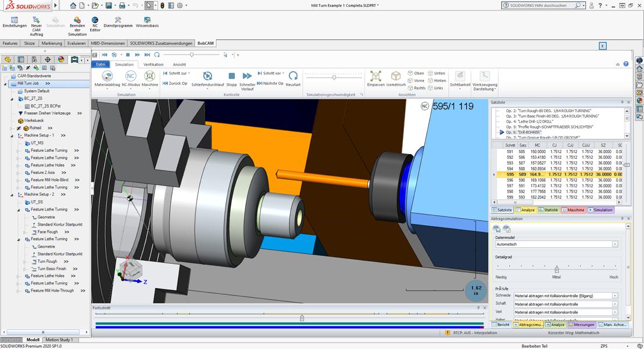The height and width of the screenshot is (349, 644).
Task: Open the Datei tab
Action: [101, 64]
